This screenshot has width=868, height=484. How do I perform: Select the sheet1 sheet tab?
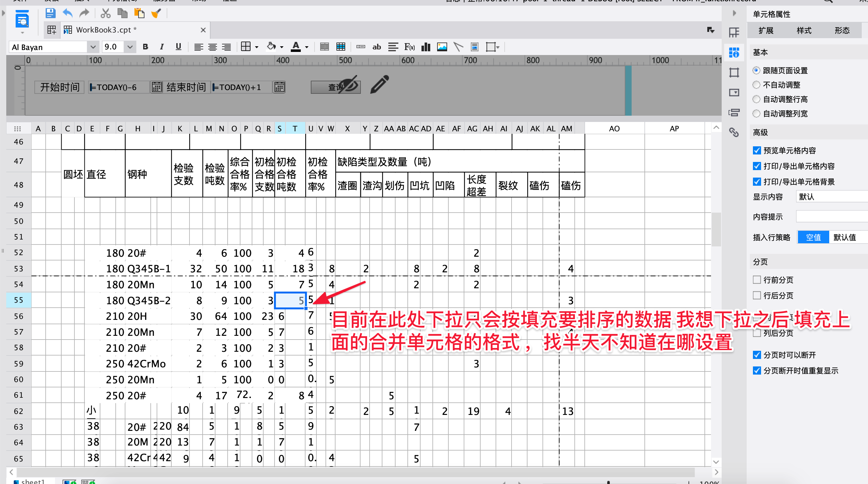click(30, 481)
